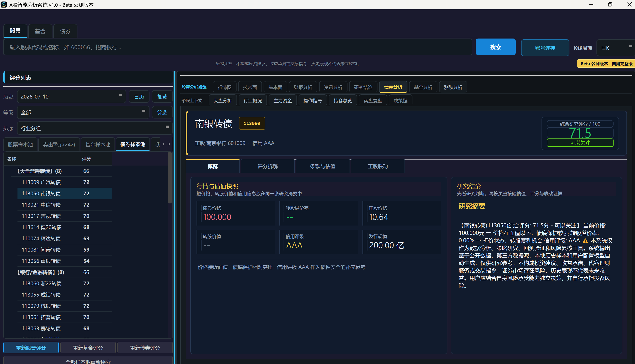Click the 搜索 button
The height and width of the screenshot is (364, 635).
tap(496, 47)
